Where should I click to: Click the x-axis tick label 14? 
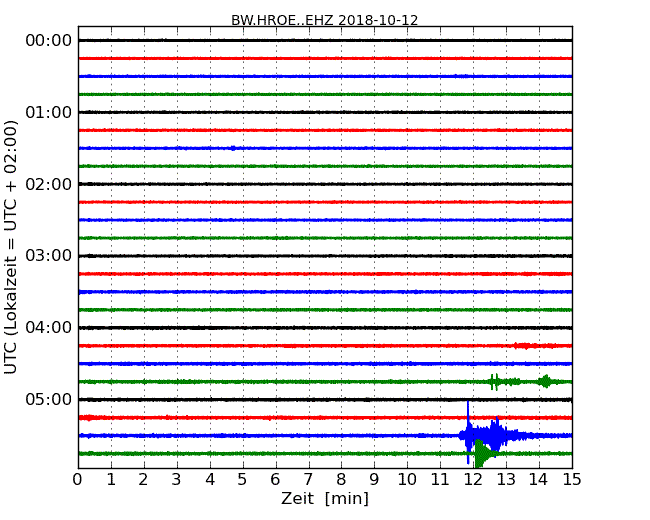(539, 480)
